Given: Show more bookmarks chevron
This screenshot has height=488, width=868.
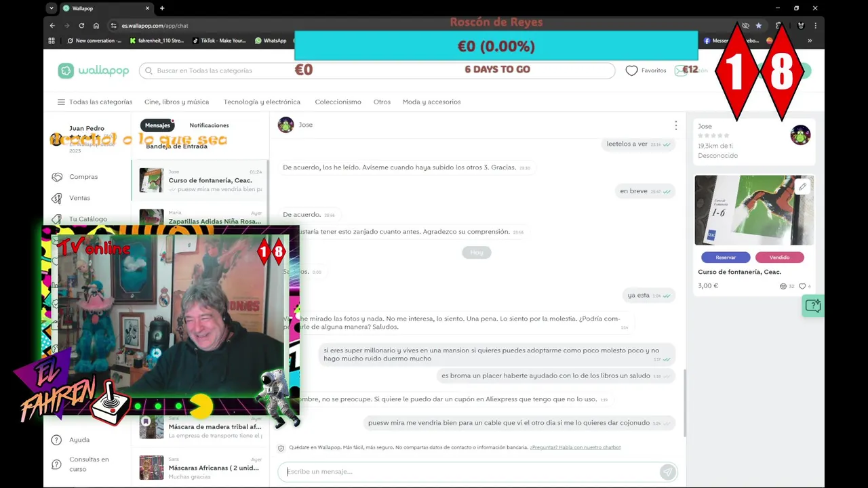Looking at the screenshot, I should click(x=810, y=41).
